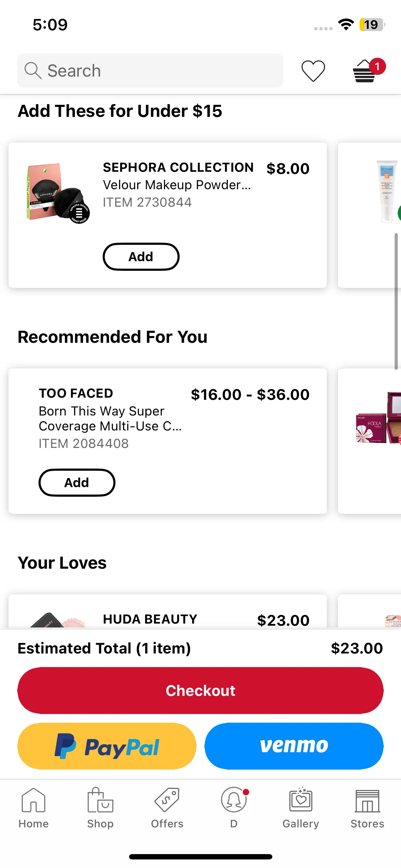
Task: Open the Huda Beauty loved item
Action: tap(168, 611)
